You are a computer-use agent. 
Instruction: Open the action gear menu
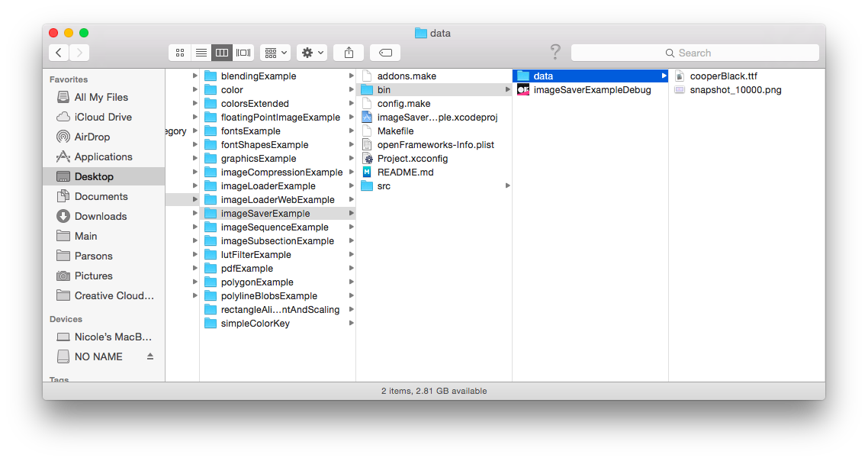tap(312, 52)
